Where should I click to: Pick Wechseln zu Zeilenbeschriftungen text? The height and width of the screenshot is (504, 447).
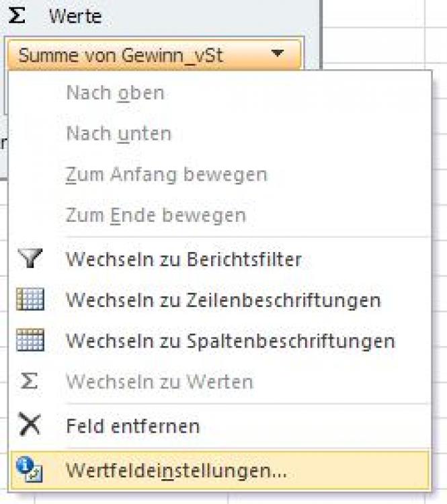pyautogui.click(x=223, y=300)
